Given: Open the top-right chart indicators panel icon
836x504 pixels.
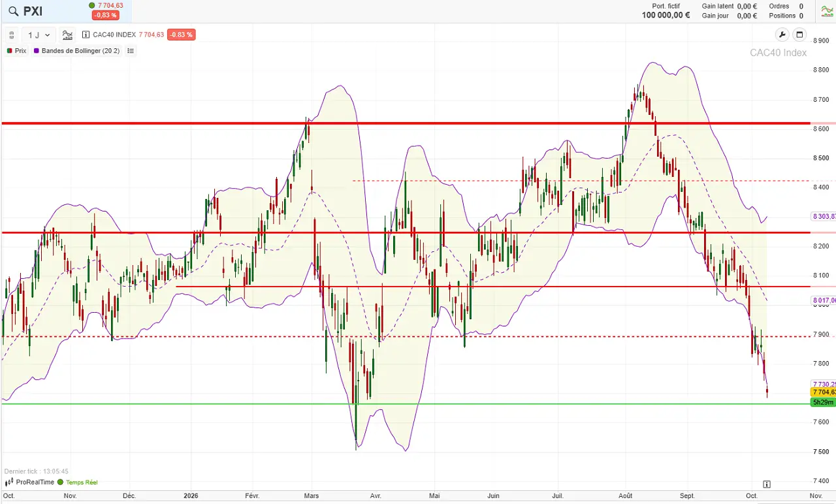Looking at the screenshot, I should tap(828, 11).
